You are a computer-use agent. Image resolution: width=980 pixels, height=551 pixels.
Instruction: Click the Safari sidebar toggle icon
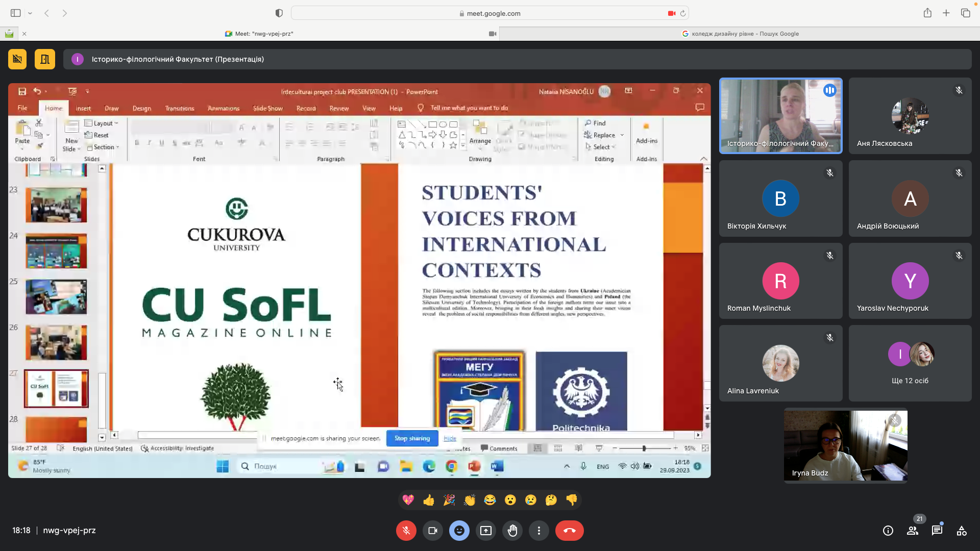(x=16, y=13)
